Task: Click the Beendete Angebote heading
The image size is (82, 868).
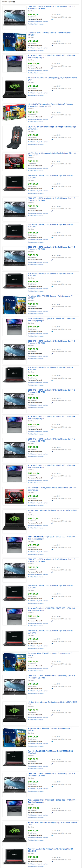Action: 7,2
